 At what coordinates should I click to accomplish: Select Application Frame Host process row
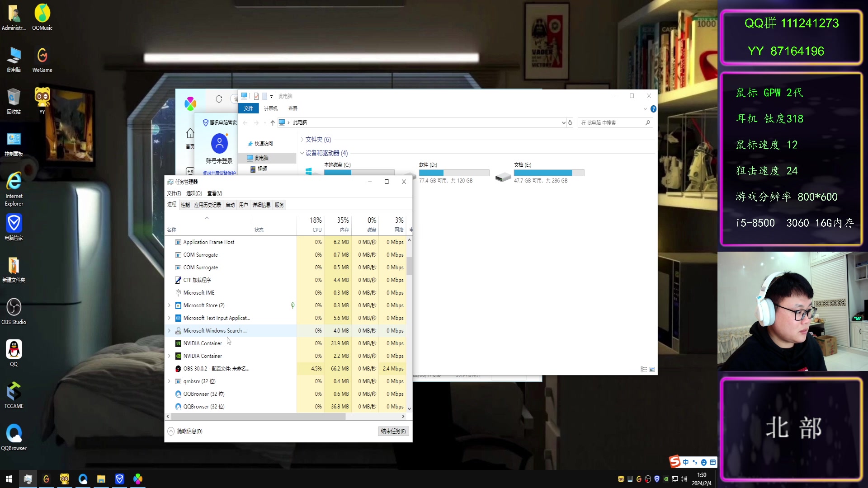point(286,242)
